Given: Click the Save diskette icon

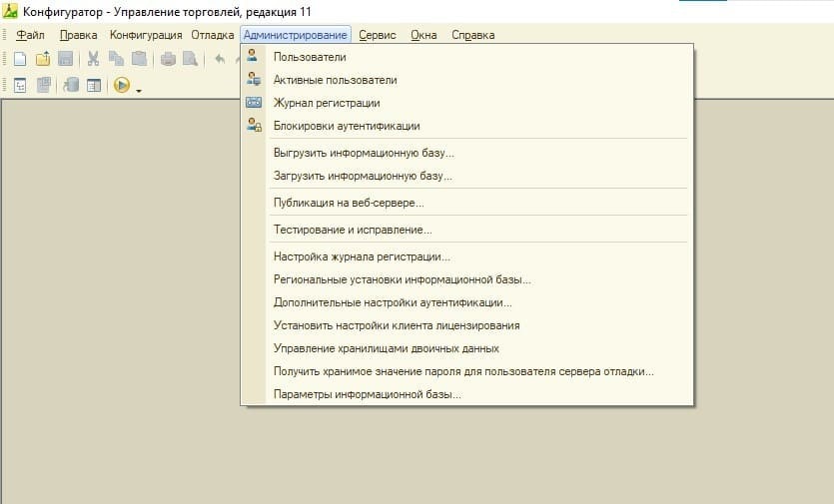Looking at the screenshot, I should point(66,59).
